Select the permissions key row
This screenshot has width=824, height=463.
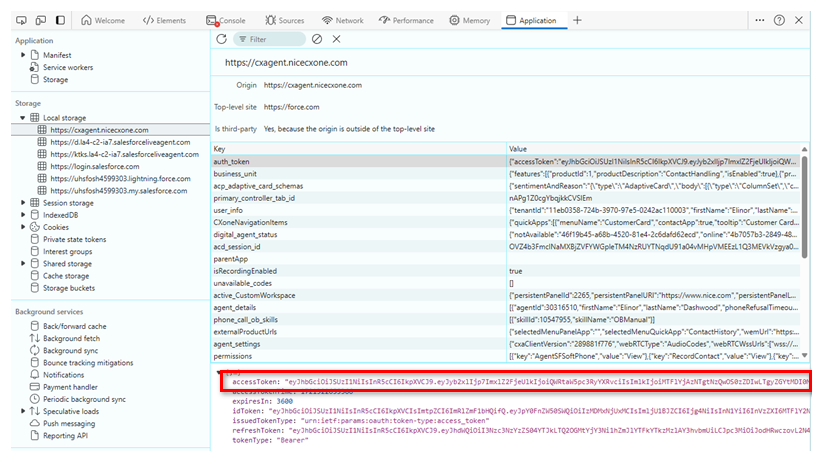pos(506,356)
